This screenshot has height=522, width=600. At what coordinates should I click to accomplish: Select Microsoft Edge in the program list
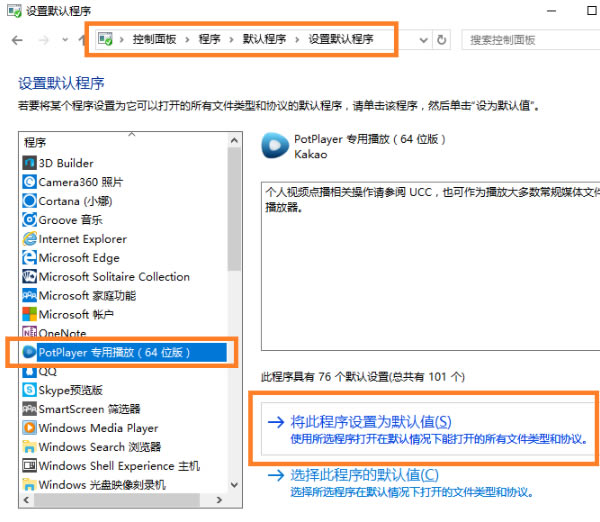coord(79,258)
